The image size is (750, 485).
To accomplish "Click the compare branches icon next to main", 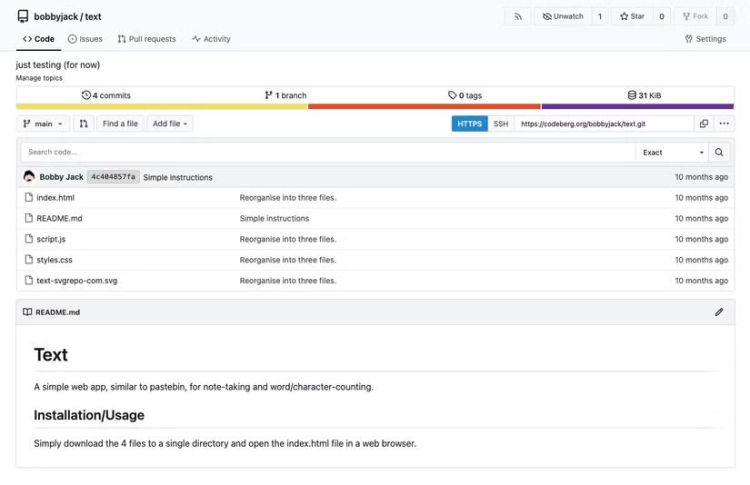I will tap(84, 124).
